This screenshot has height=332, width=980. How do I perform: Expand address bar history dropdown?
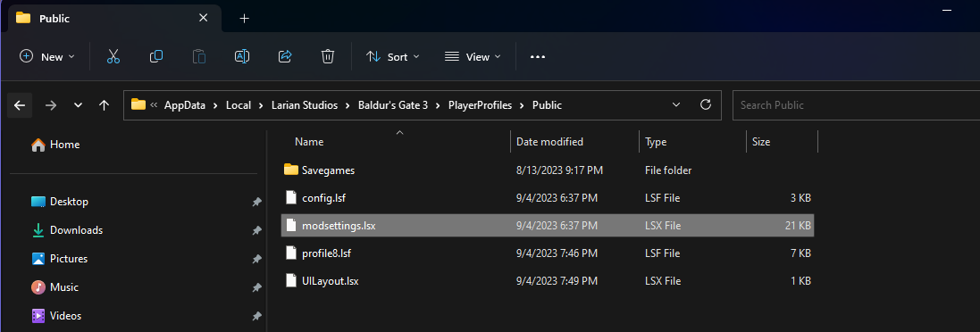pos(676,104)
